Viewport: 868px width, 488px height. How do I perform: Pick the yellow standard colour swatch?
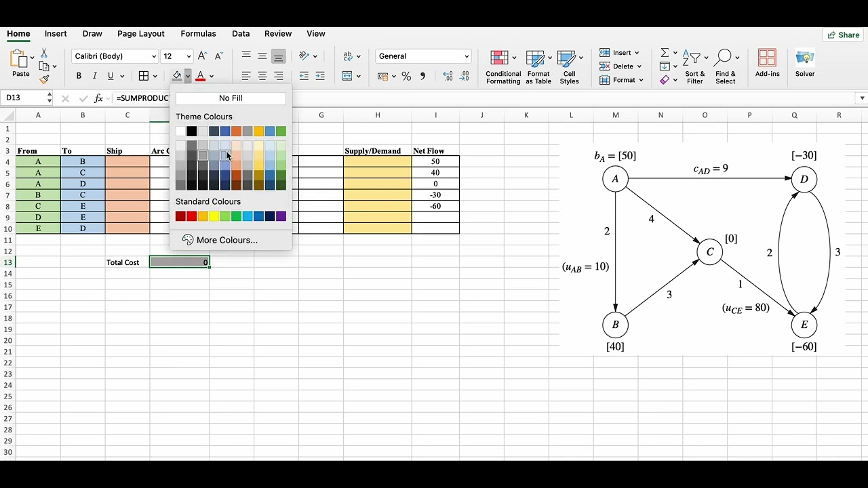tap(214, 216)
